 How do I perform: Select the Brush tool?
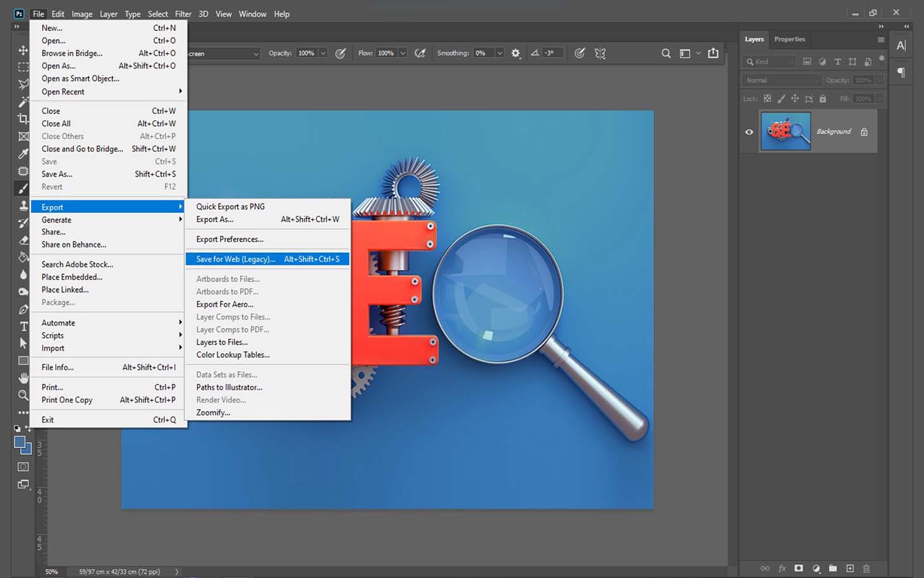23,188
